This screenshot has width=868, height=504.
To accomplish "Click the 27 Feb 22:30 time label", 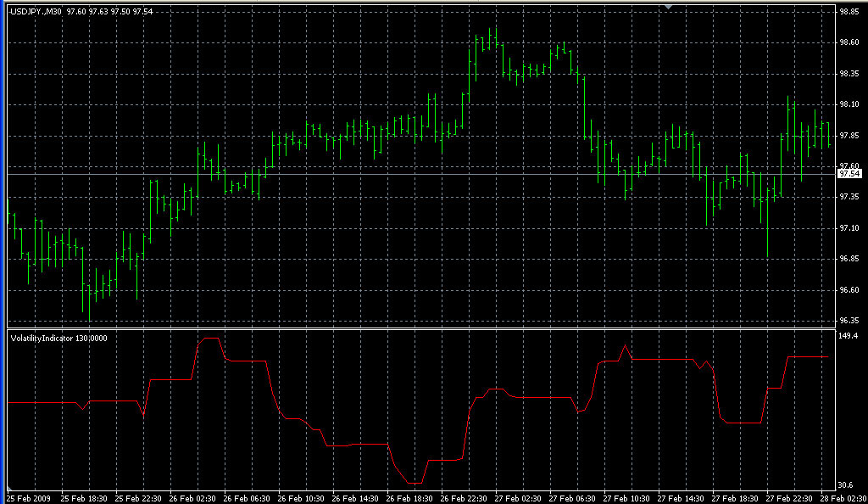I will click(789, 498).
